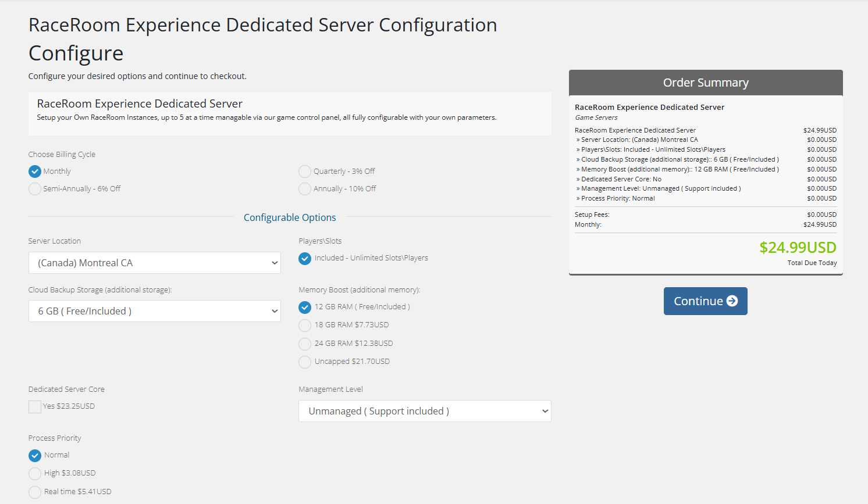Click Cloud Backup Storage 6 GB summary line
Screen dimensions: 868x504
[706, 159]
